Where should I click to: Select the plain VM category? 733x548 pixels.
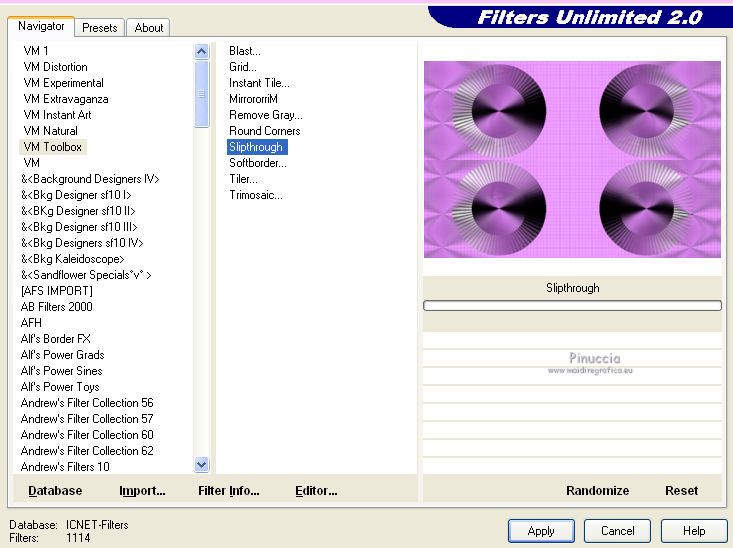[32, 163]
